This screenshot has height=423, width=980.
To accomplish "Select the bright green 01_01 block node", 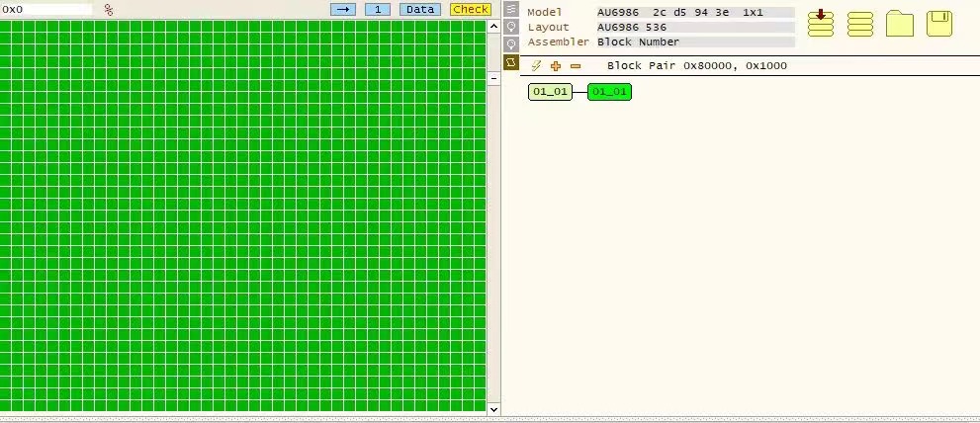I will (x=609, y=92).
